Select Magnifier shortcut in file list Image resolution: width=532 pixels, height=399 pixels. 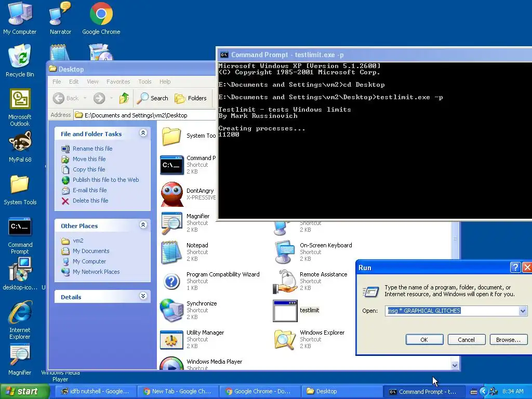click(185, 223)
